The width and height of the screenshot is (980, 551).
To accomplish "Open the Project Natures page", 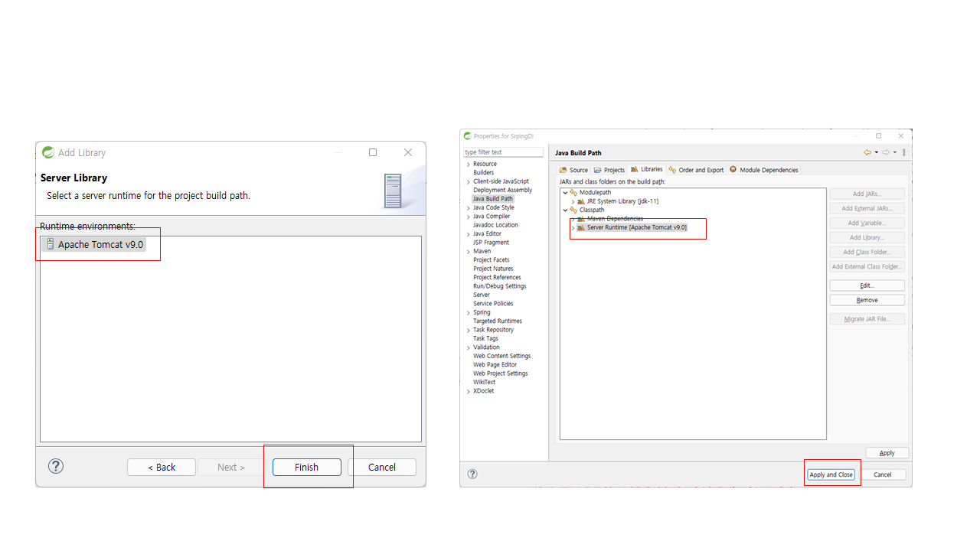I will (x=493, y=269).
